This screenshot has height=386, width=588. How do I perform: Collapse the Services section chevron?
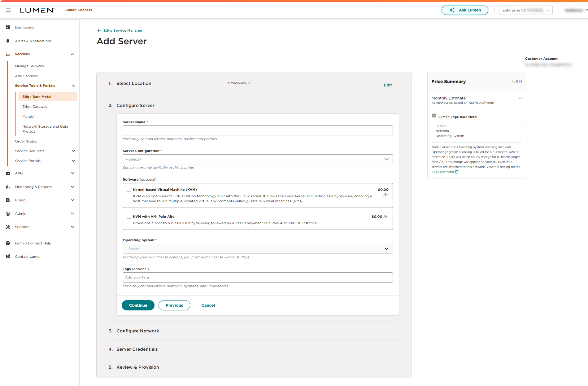[72, 54]
